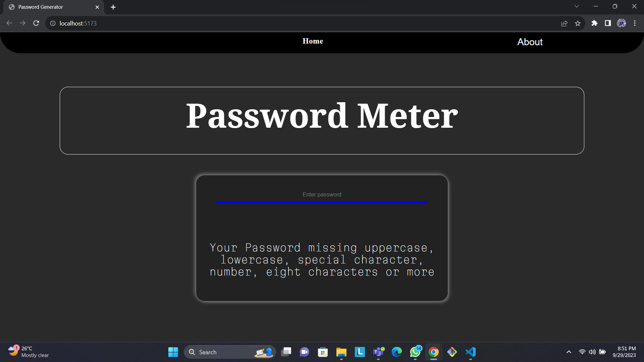Reload the current page
The width and height of the screenshot is (644, 362).
(36, 23)
